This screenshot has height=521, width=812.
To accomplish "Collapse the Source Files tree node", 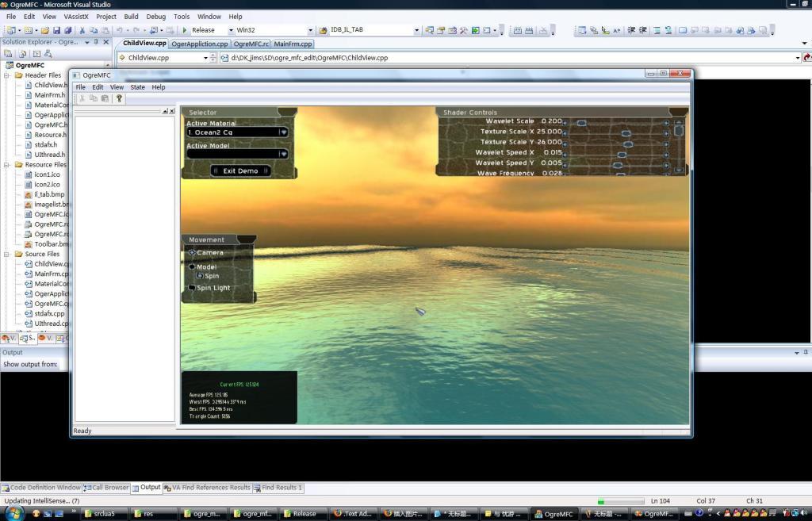I will click(7, 255).
